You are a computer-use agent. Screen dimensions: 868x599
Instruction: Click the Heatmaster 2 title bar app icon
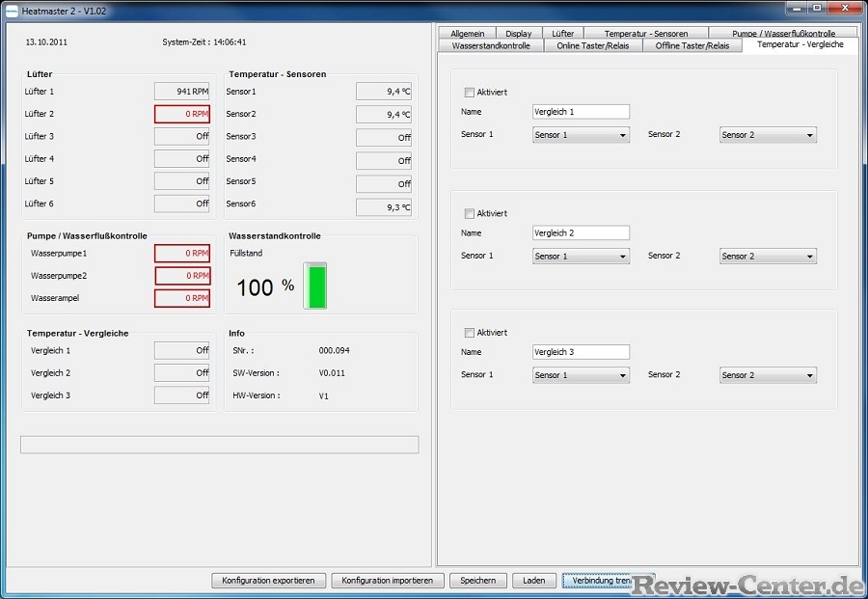pos(12,11)
